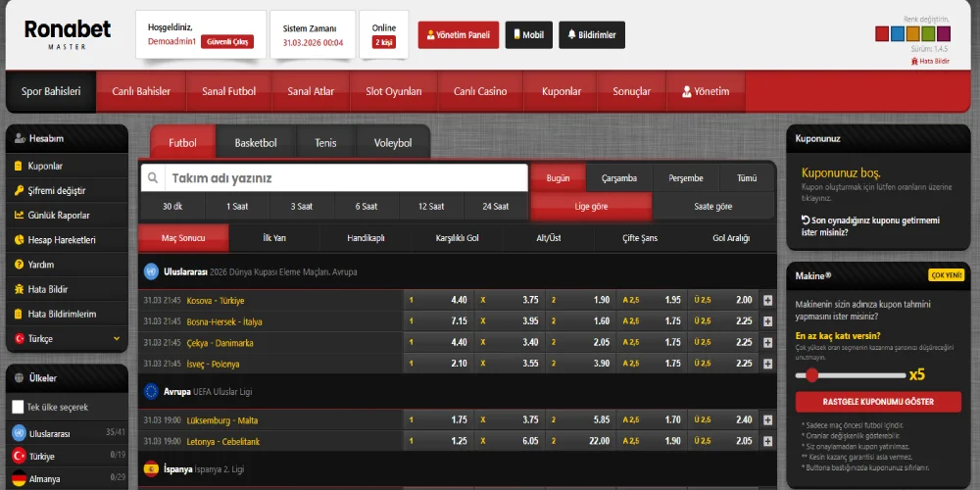Click the Makine multiplier slider handle

click(x=811, y=375)
